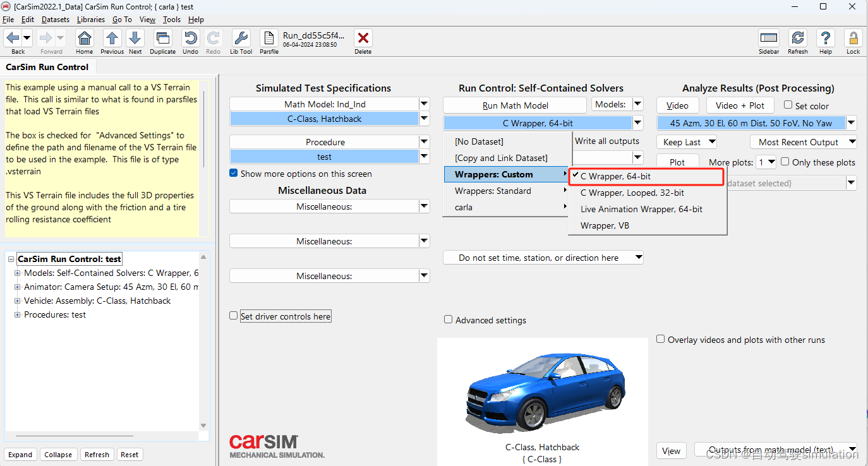868x466 pixels.
Task: Expand the Procedures: test tree node
Action: click(x=17, y=315)
